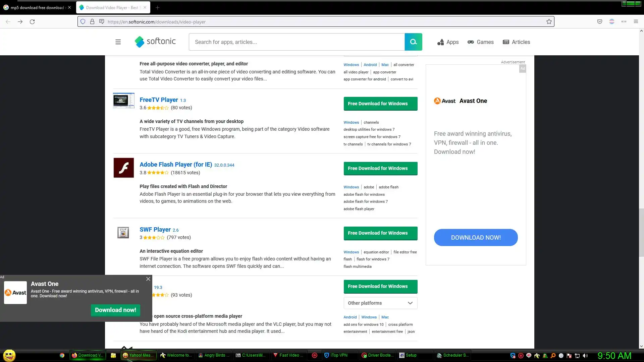The image size is (644, 362).
Task: Click Free Download for FreeTV Player
Action: [x=380, y=104]
